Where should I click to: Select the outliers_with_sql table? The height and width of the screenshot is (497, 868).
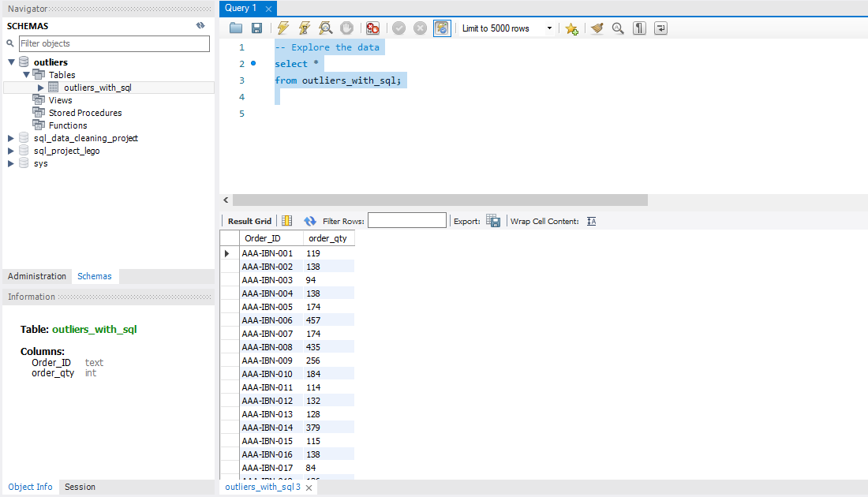point(97,88)
